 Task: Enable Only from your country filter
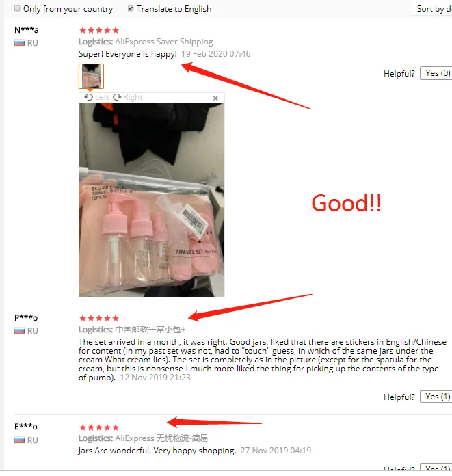(17, 8)
